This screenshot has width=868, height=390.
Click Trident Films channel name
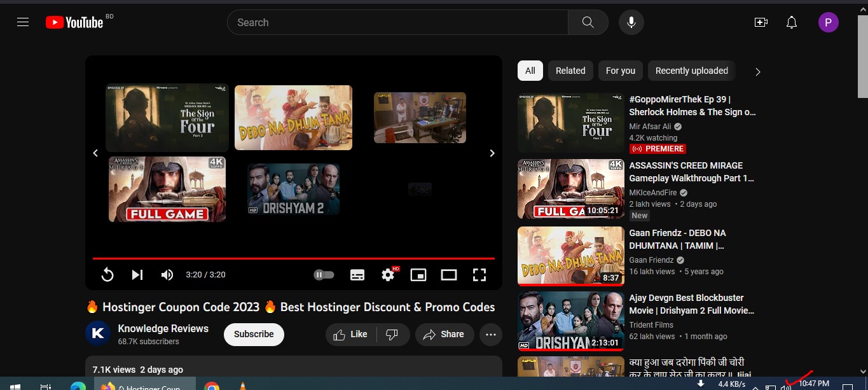[651, 325]
